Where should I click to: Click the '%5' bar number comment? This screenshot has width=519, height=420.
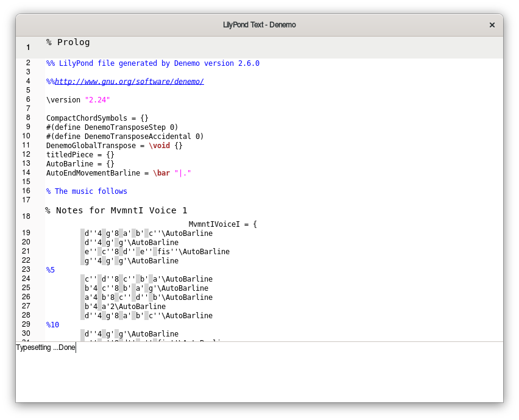51,270
